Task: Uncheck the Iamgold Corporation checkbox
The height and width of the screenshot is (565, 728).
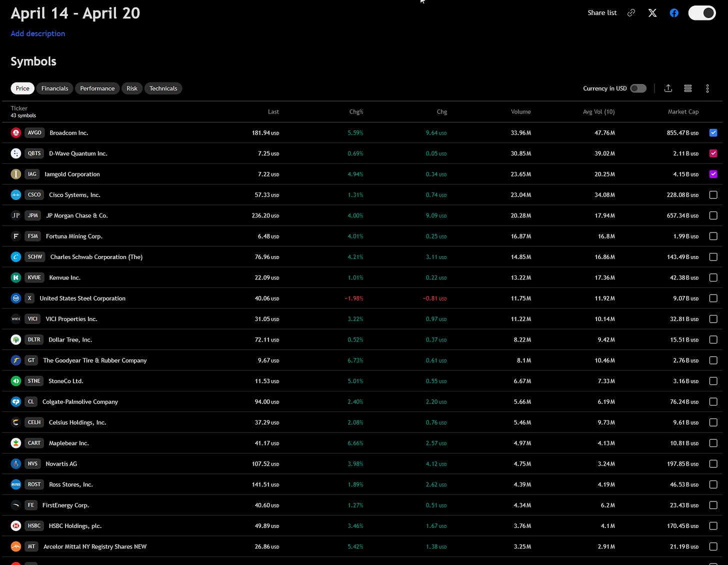Action: 713,174
